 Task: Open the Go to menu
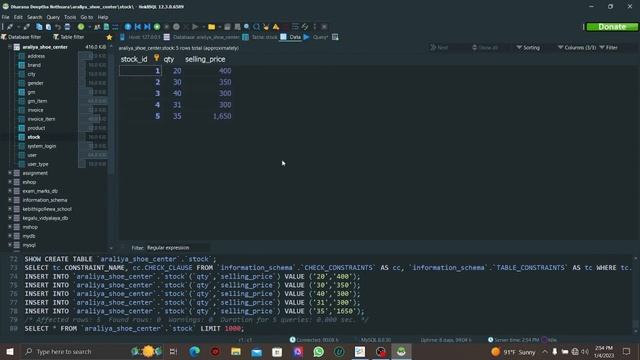coord(87,17)
